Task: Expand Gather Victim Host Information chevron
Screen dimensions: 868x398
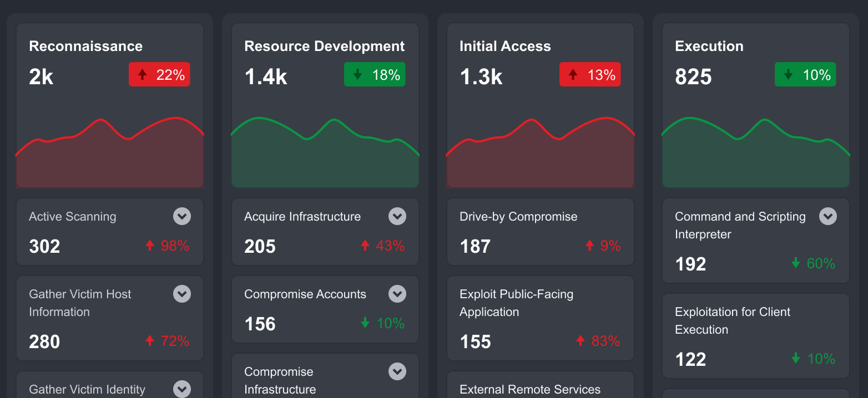Action: 182,294
